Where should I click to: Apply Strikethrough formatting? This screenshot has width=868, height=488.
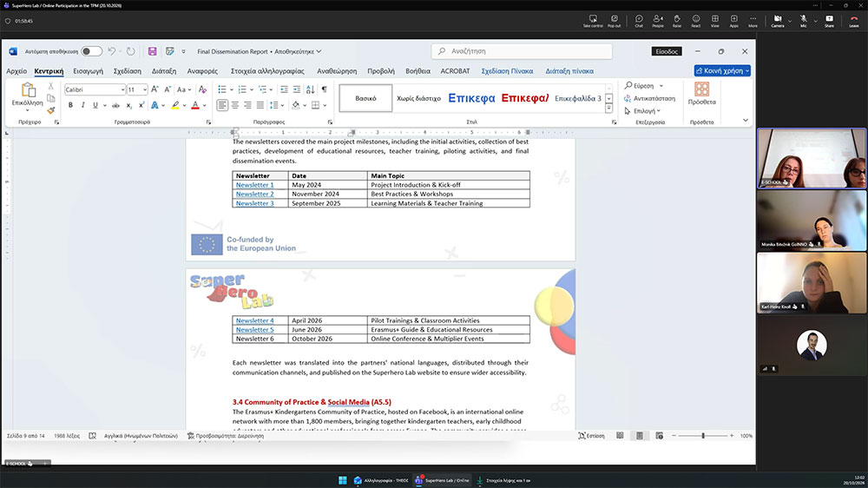click(115, 105)
